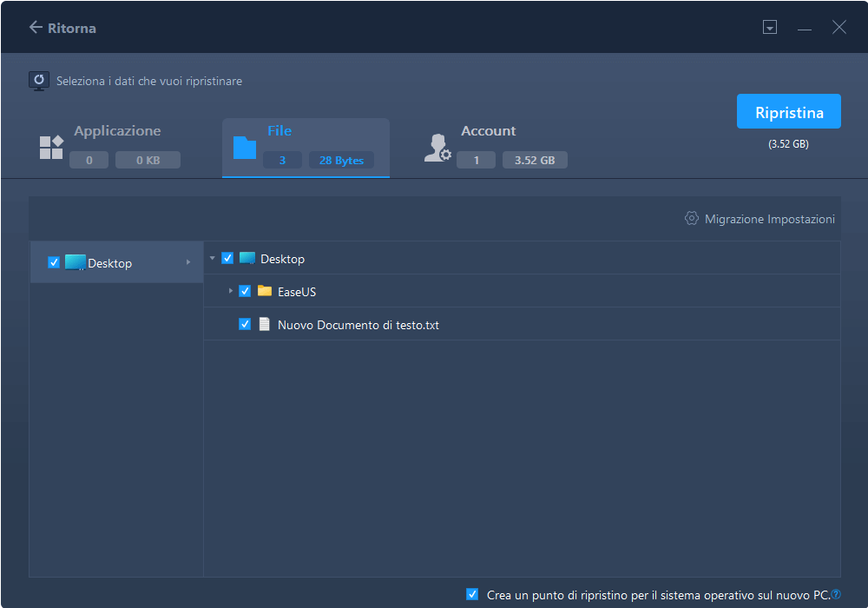The image size is (868, 608).
Task: Click the Ripristina restore button
Action: (x=788, y=111)
